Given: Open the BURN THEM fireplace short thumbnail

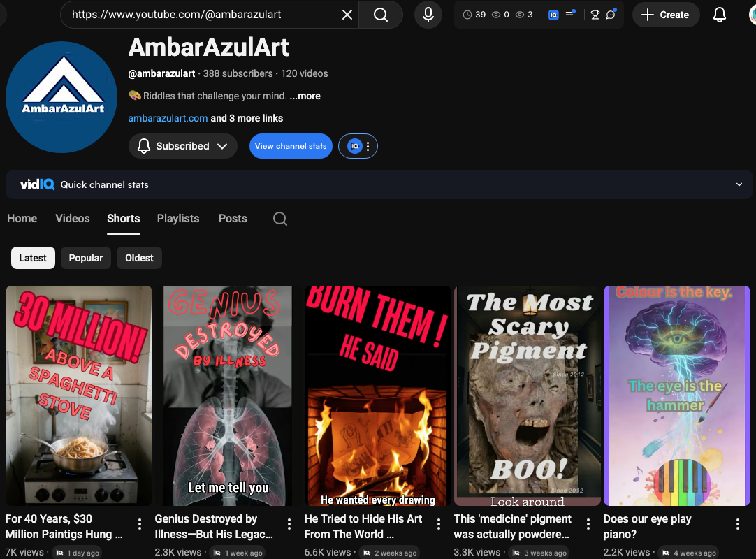Looking at the screenshot, I should coord(377,396).
